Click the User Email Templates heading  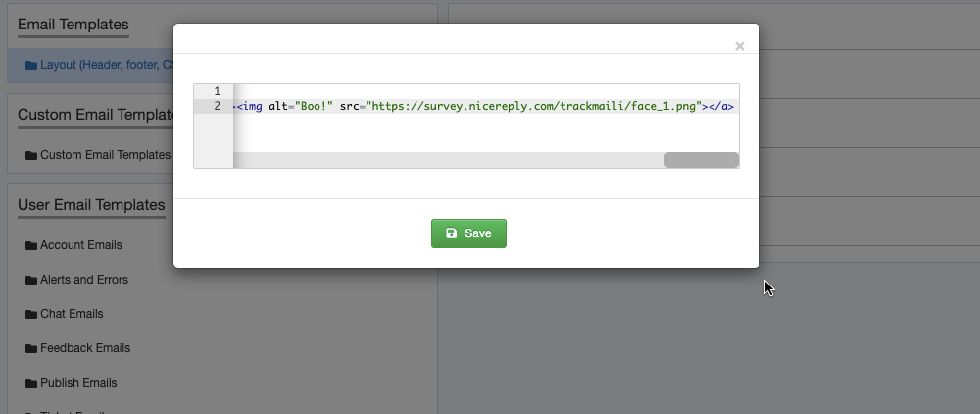pos(91,205)
